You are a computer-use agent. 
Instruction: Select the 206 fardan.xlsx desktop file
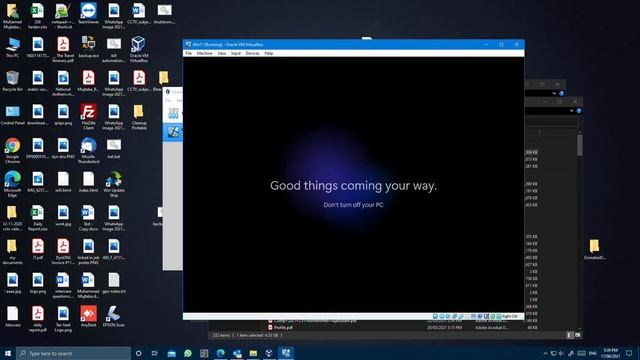coord(38,16)
